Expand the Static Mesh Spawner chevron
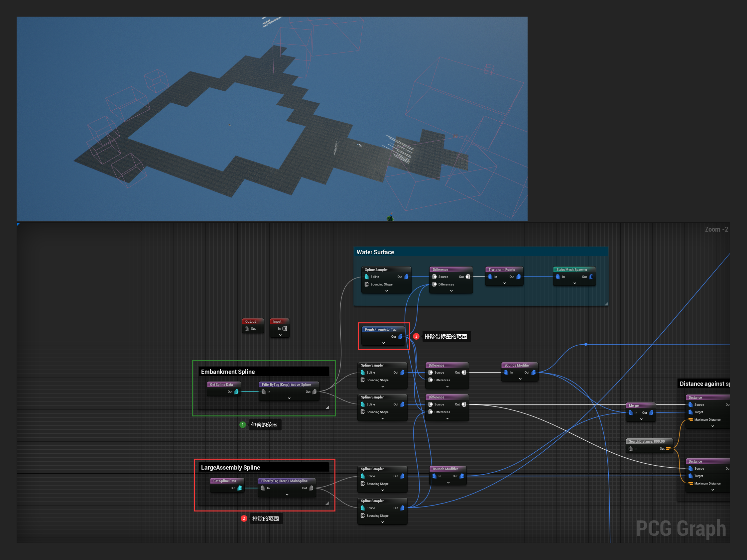 [574, 283]
